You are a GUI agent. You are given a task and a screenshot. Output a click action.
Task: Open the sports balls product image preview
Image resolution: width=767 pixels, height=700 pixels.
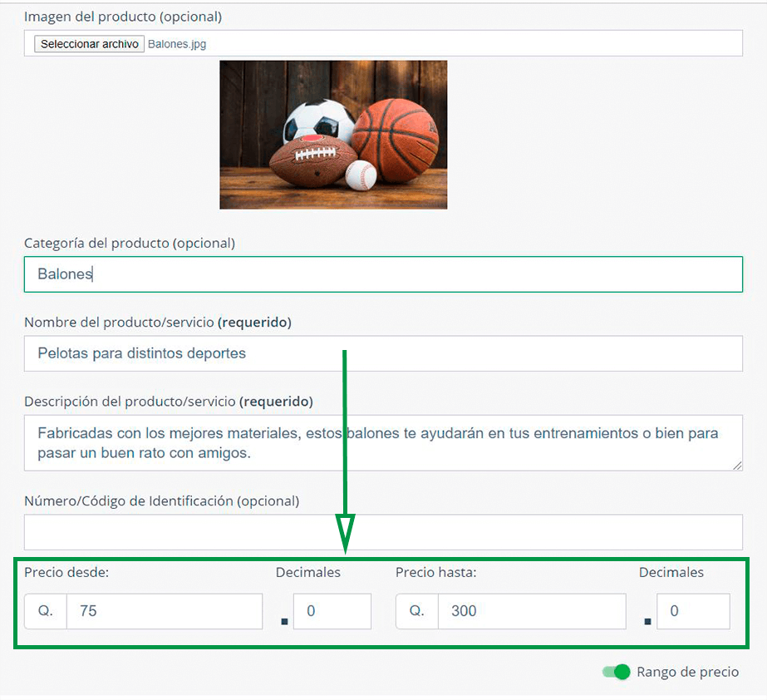pos(333,135)
